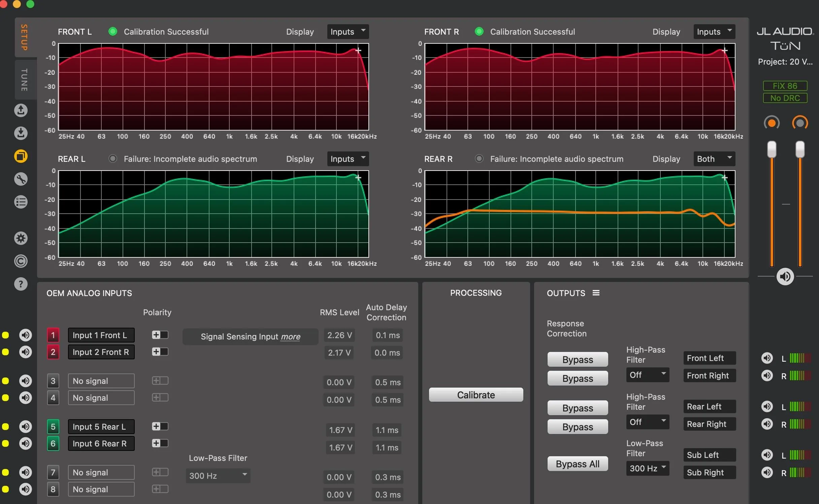Open the wrench tool icon

[21, 179]
